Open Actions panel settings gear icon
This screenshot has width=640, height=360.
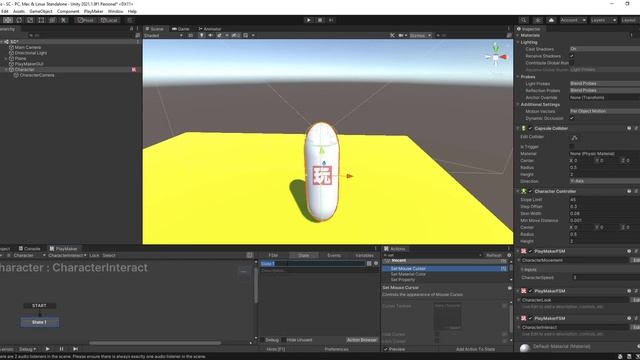[x=509, y=255]
